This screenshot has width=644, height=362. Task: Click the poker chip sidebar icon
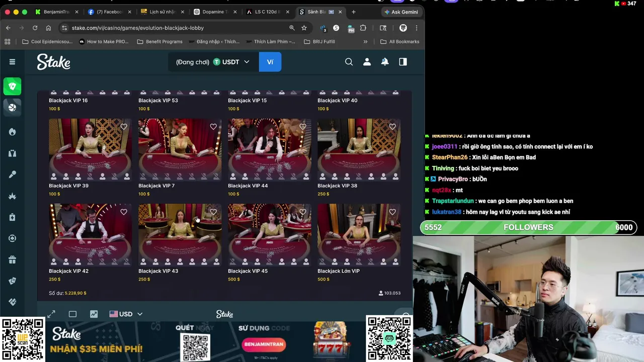(12, 238)
